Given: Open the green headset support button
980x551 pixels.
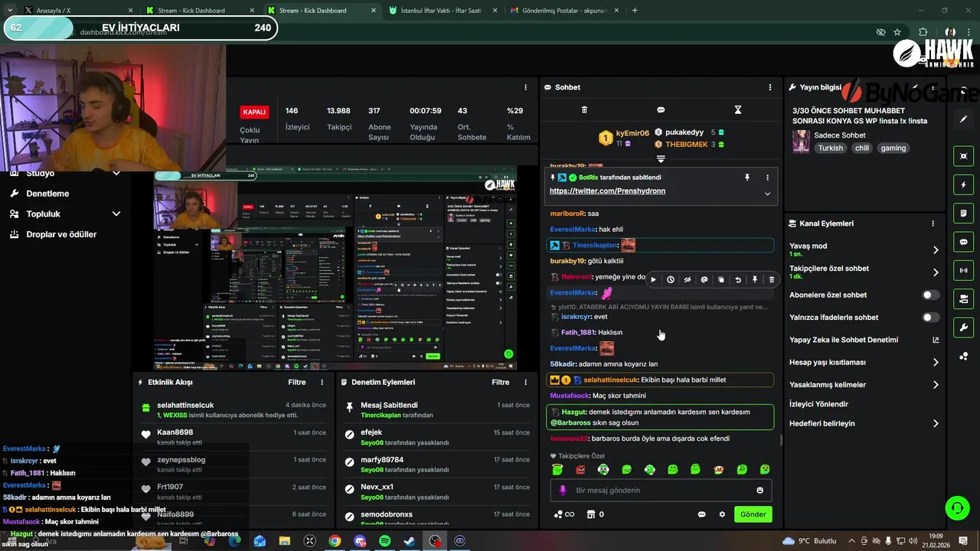Looking at the screenshot, I should click(956, 507).
